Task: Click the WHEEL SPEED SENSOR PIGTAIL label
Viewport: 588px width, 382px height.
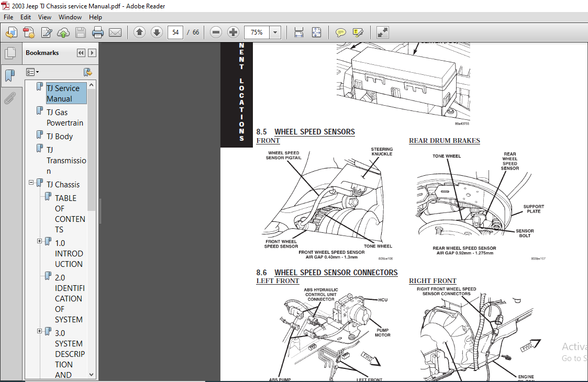Action: [x=283, y=155]
